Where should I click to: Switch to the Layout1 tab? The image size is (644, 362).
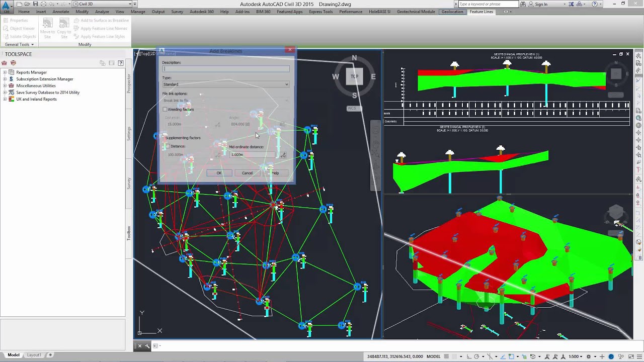point(34,355)
